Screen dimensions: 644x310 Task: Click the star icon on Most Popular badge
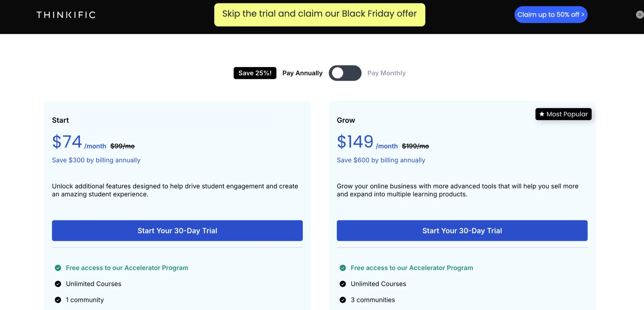(542, 114)
